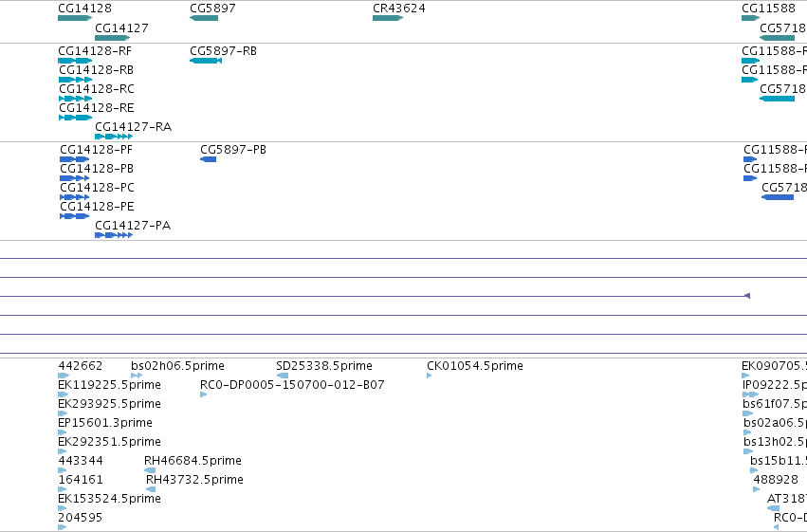Click EST EP15601.3prime
807x532 pixels.
(105, 423)
